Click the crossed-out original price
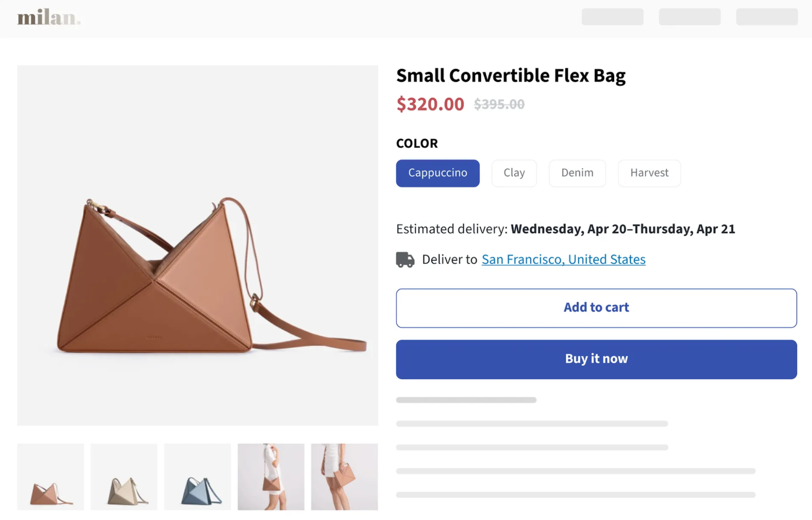 (499, 104)
